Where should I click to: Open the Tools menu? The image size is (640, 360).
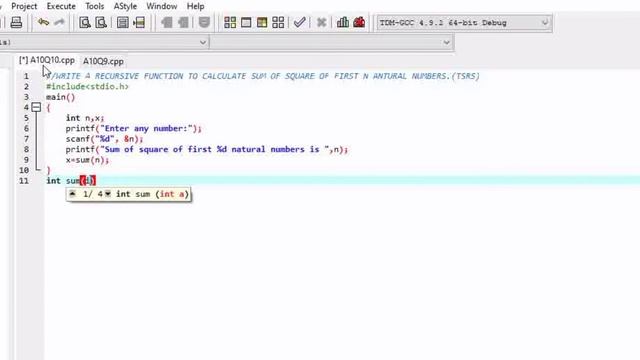(95, 6)
